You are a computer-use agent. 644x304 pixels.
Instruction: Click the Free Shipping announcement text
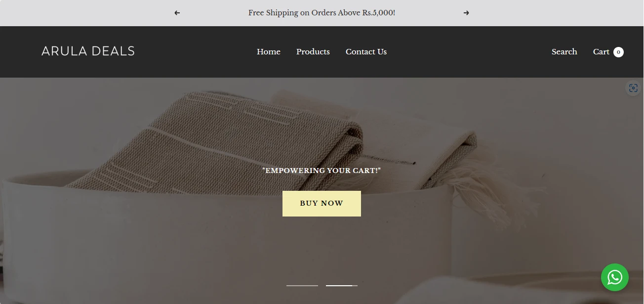click(x=322, y=13)
